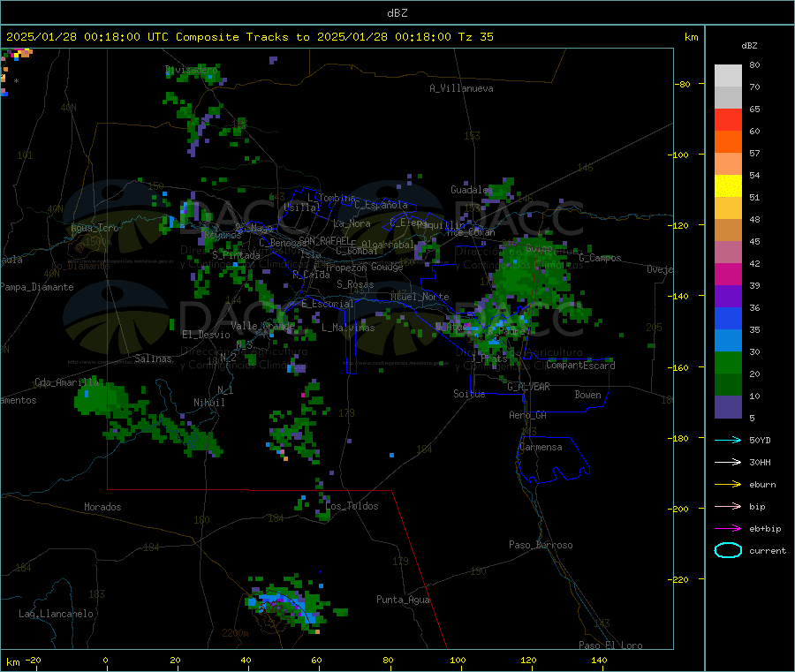Click the SAN_RAFAEL label on map
The width and height of the screenshot is (795, 672).
coord(323,240)
